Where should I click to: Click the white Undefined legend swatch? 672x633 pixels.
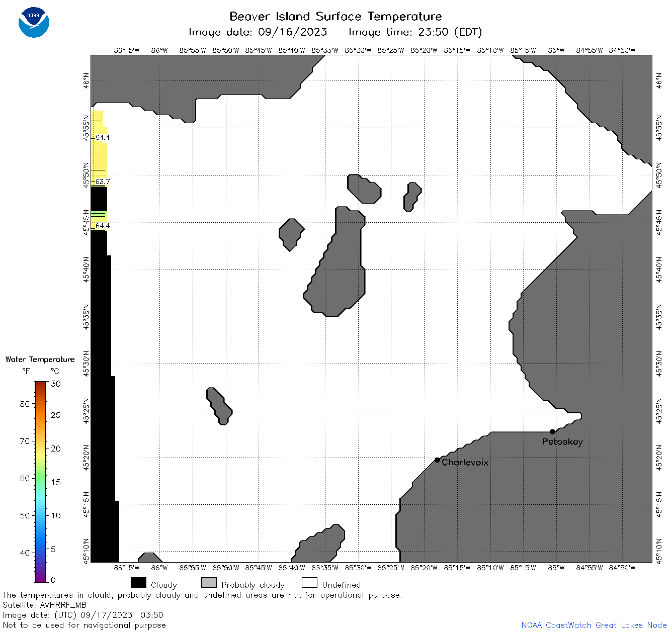309,583
